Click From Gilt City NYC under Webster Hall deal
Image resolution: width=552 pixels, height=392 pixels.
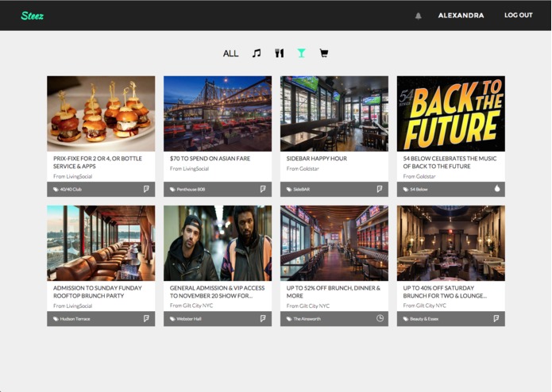(x=191, y=306)
